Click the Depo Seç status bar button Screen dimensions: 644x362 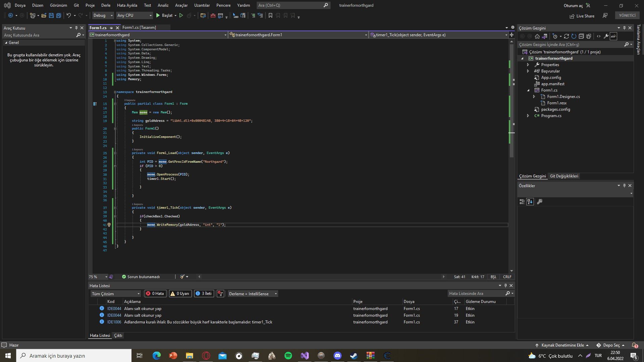(x=611, y=345)
